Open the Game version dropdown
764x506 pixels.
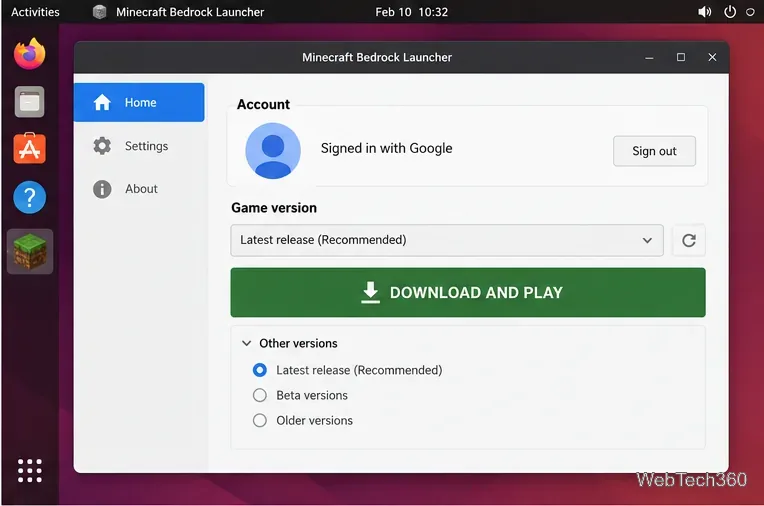[447, 240]
